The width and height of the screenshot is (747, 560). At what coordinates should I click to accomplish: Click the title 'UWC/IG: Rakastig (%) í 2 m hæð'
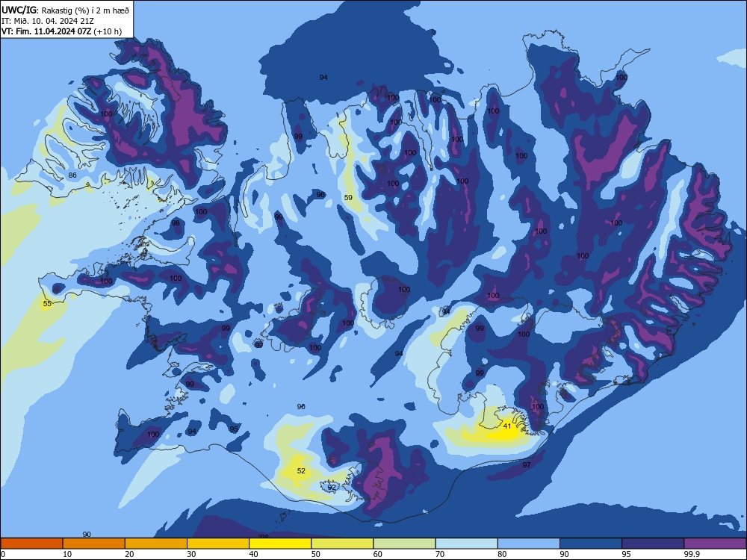[65, 10]
